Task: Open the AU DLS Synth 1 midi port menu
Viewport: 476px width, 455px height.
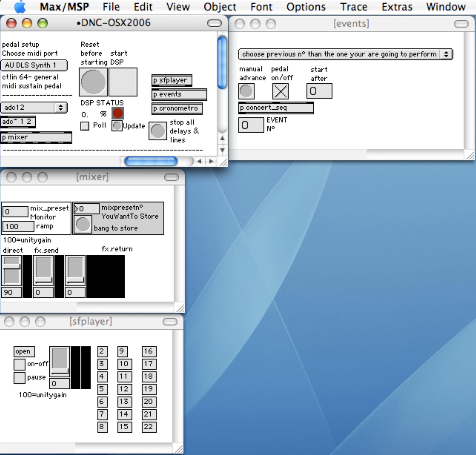Action: point(34,65)
